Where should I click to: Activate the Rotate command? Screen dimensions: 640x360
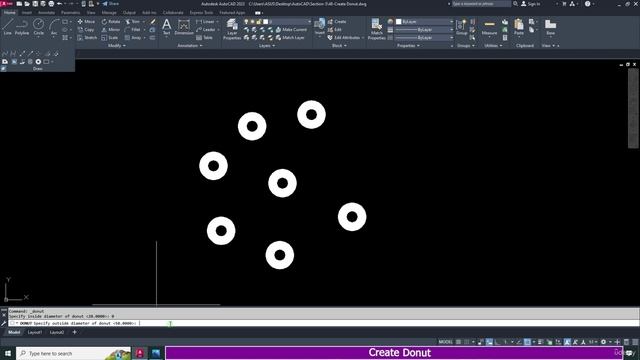tap(111, 21)
